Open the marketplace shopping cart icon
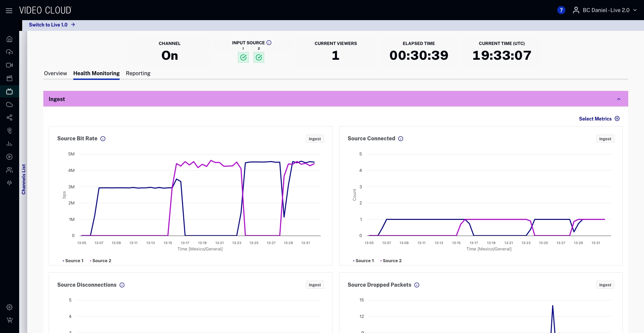Screen dimensions: 644x333 pos(9,320)
